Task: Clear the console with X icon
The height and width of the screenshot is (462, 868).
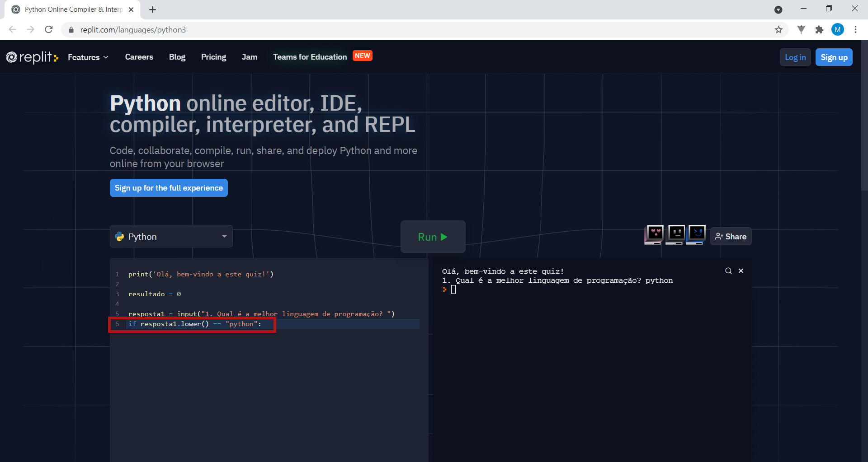Action: click(741, 271)
